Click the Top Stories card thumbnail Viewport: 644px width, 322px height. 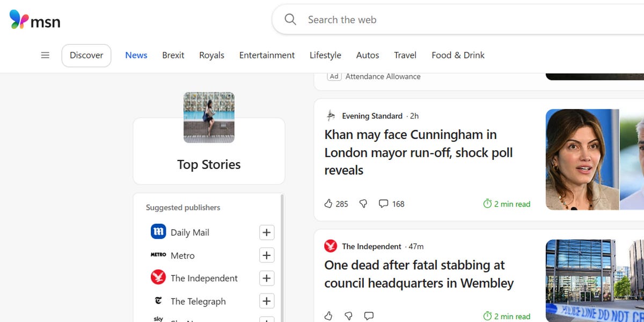(x=209, y=118)
